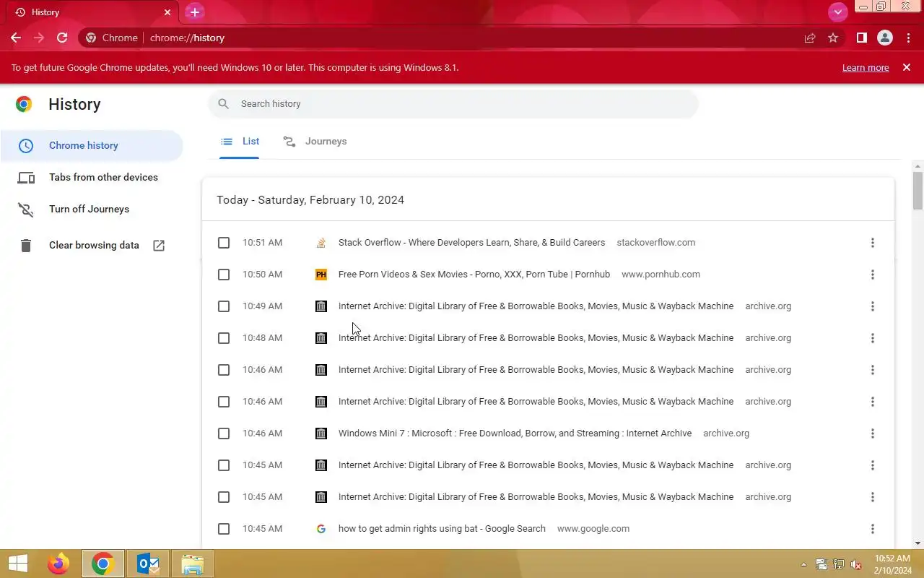Viewport: 924px width, 578px height.
Task: Dismiss the Windows update warning banner
Action: [907, 67]
